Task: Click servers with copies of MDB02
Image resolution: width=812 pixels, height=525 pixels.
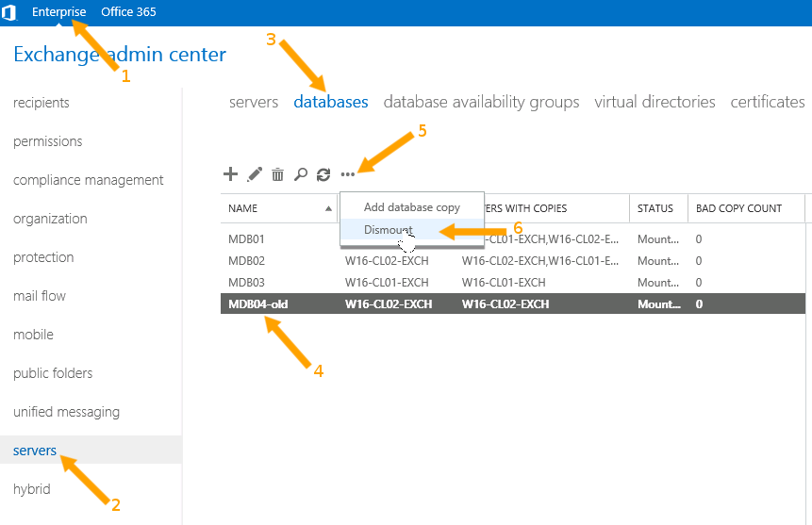Action: click(540, 261)
